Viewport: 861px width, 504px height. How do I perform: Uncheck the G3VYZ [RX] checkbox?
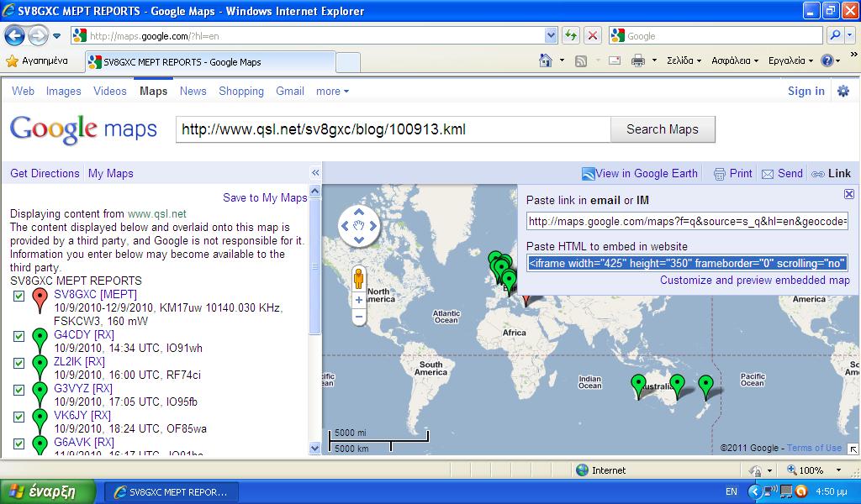19,390
